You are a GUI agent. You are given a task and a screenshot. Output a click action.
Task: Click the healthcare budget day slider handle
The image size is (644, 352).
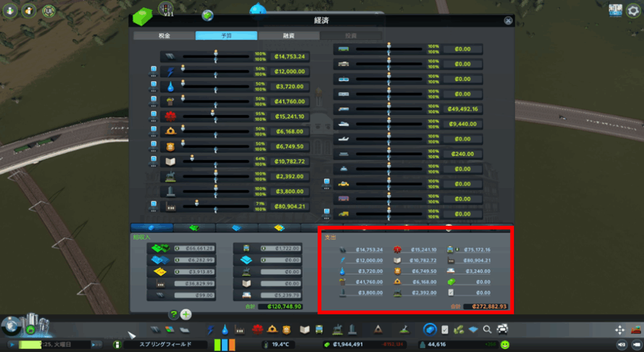pos(213,113)
